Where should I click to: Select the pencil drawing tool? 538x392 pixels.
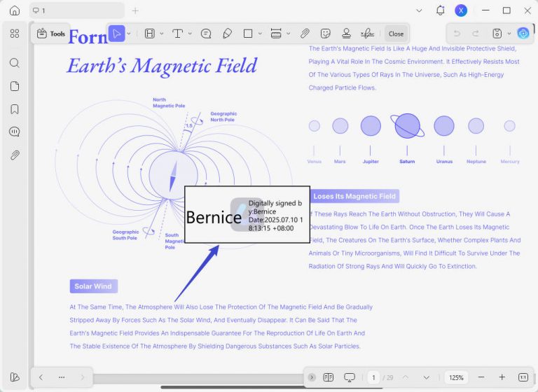coord(227,34)
